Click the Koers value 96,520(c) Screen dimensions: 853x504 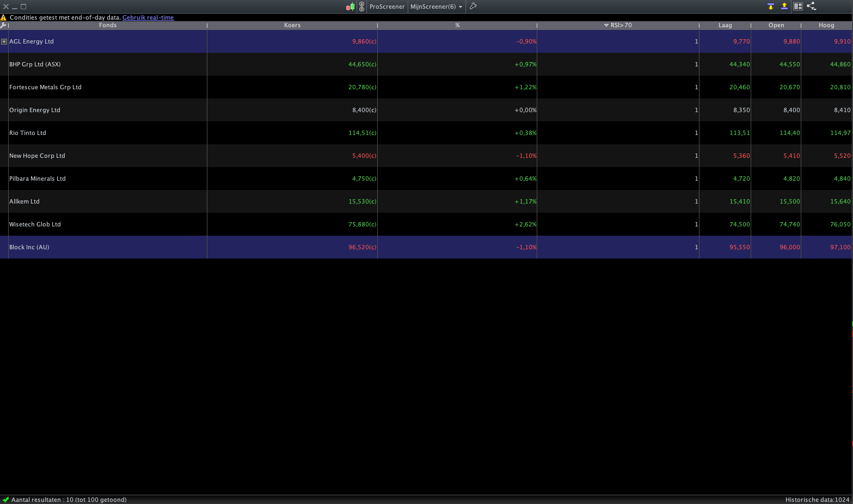tap(363, 247)
